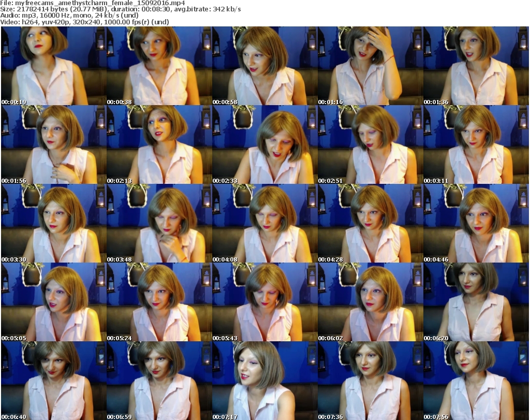The height and width of the screenshot is (420, 530).
Task: Select the thumbnail stamped 00:06:40
Action: click(x=53, y=381)
